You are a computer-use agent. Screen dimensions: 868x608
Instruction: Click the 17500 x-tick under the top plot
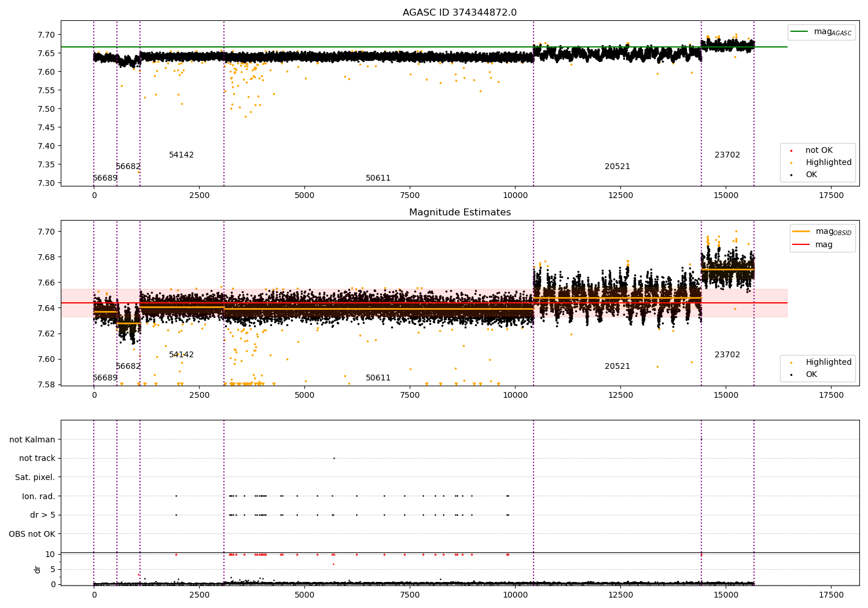[x=832, y=196]
